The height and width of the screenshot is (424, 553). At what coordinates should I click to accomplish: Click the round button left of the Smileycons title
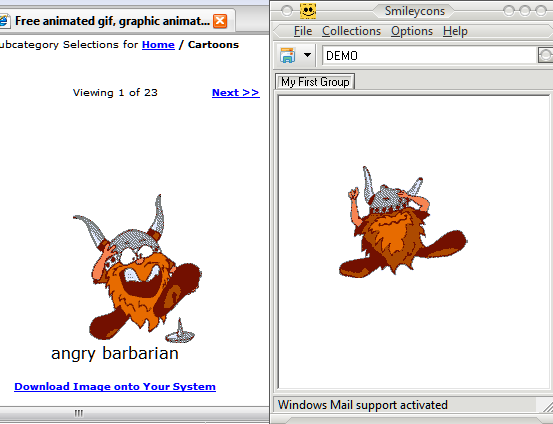point(286,11)
